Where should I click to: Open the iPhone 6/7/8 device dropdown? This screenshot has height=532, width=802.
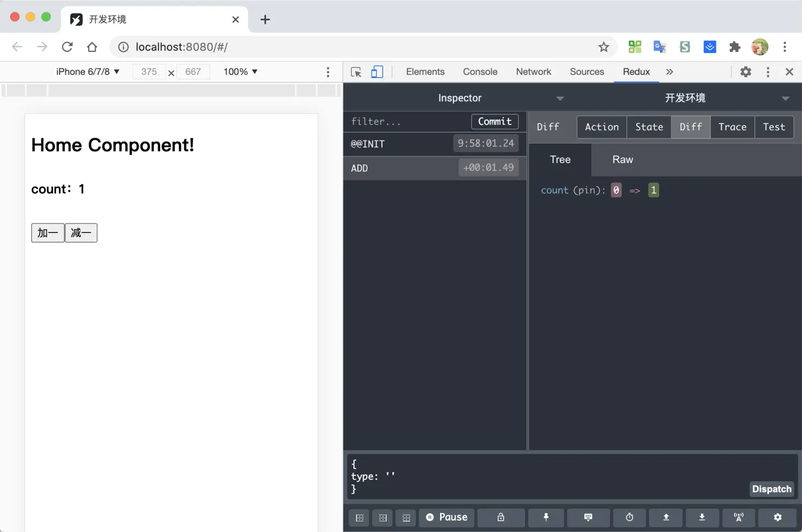click(88, 72)
